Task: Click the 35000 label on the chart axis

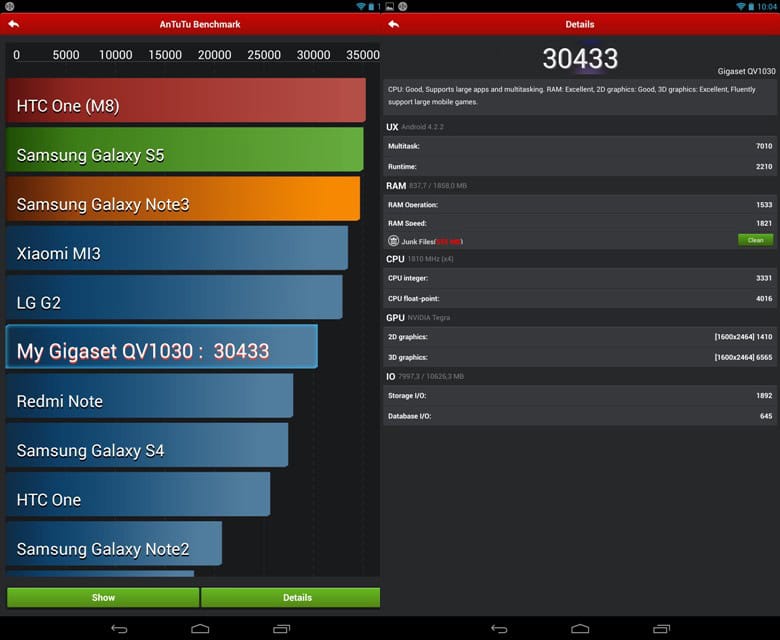Action: coord(363,55)
